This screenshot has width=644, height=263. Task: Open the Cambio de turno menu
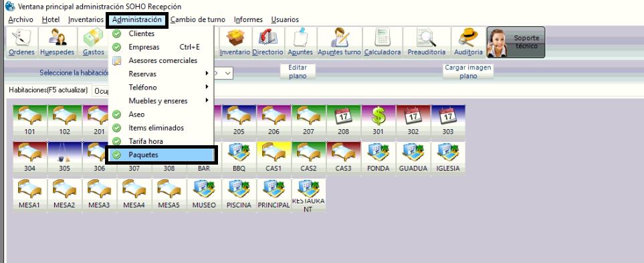tap(198, 19)
